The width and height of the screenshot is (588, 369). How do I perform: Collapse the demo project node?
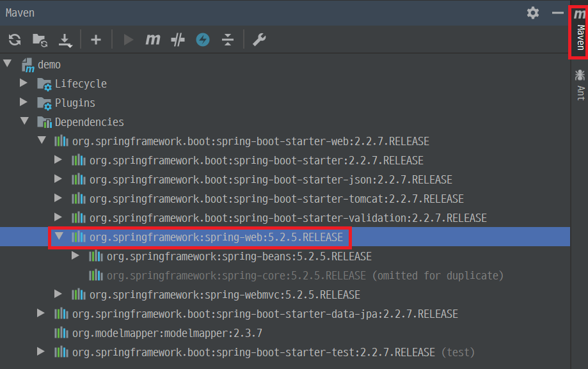(8, 63)
